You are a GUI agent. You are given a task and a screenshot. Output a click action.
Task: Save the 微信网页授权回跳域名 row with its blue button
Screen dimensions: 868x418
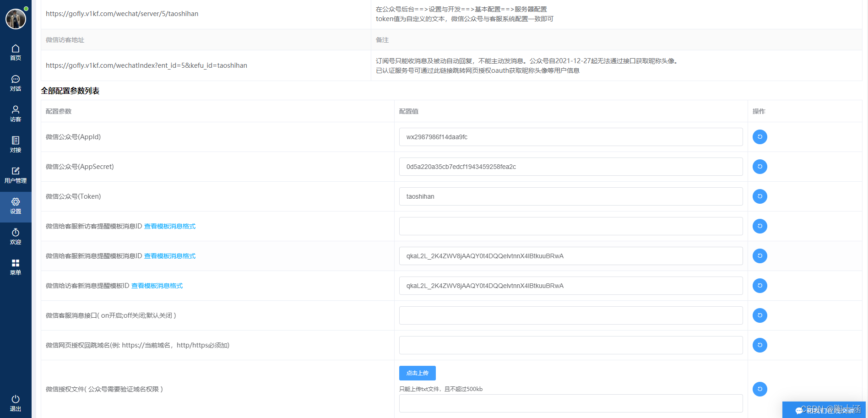(x=760, y=345)
